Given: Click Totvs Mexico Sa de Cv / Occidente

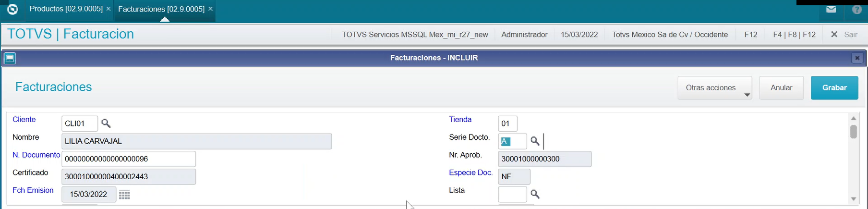Looking at the screenshot, I should point(670,35).
